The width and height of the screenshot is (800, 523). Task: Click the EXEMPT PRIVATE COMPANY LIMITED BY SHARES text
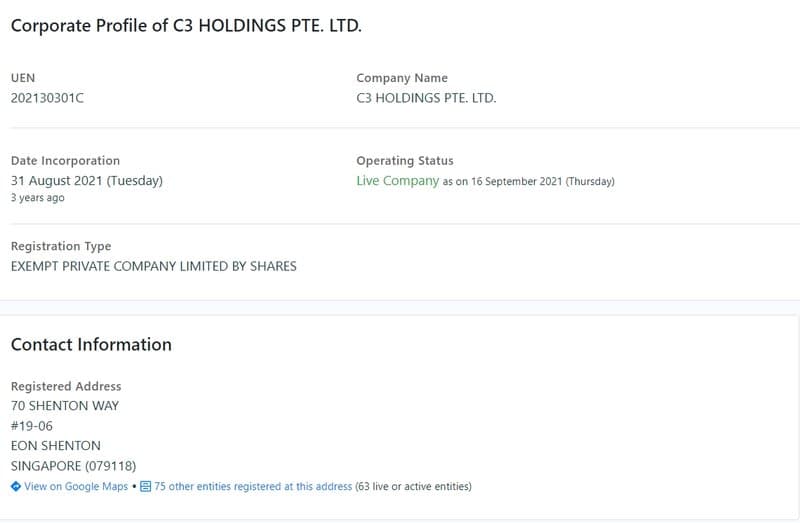[153, 266]
